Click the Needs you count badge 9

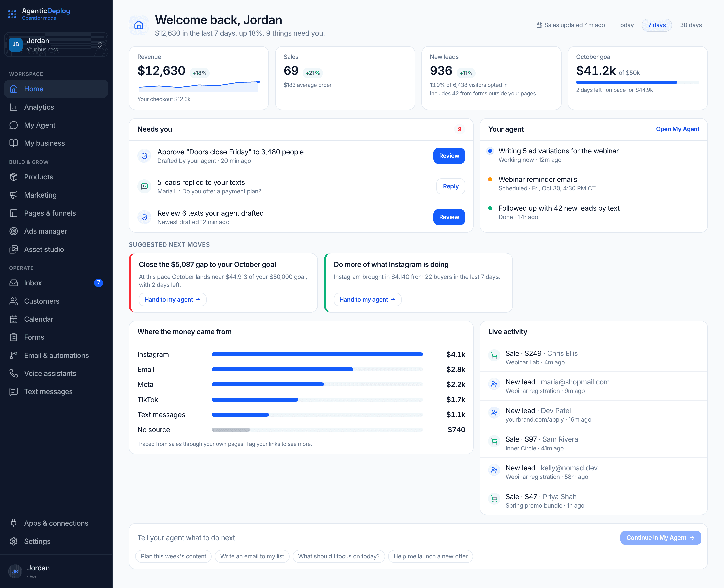pos(459,129)
